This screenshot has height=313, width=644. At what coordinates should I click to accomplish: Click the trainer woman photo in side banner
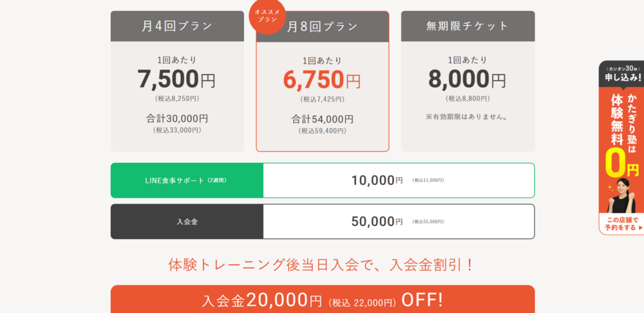click(x=622, y=195)
